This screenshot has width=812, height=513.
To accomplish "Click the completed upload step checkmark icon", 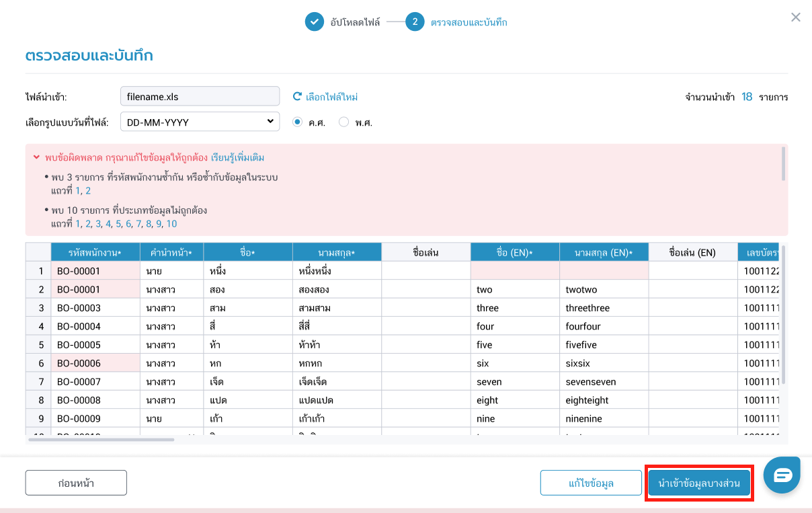I will coord(314,22).
